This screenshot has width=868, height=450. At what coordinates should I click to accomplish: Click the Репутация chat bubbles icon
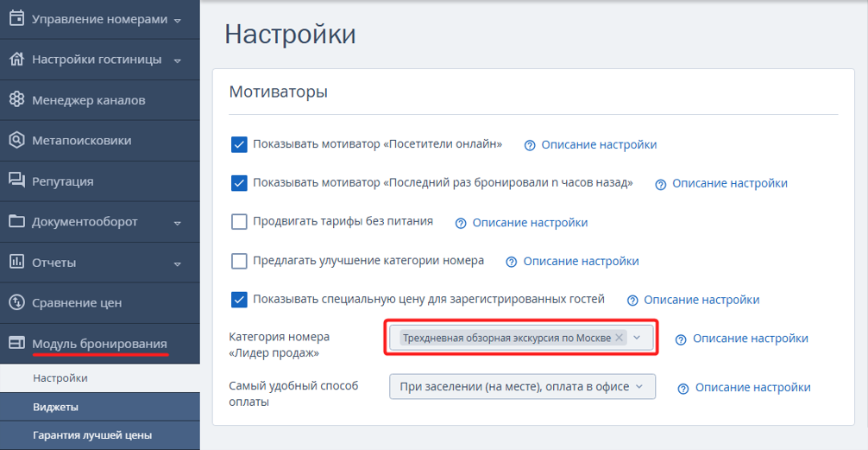pos(16,181)
